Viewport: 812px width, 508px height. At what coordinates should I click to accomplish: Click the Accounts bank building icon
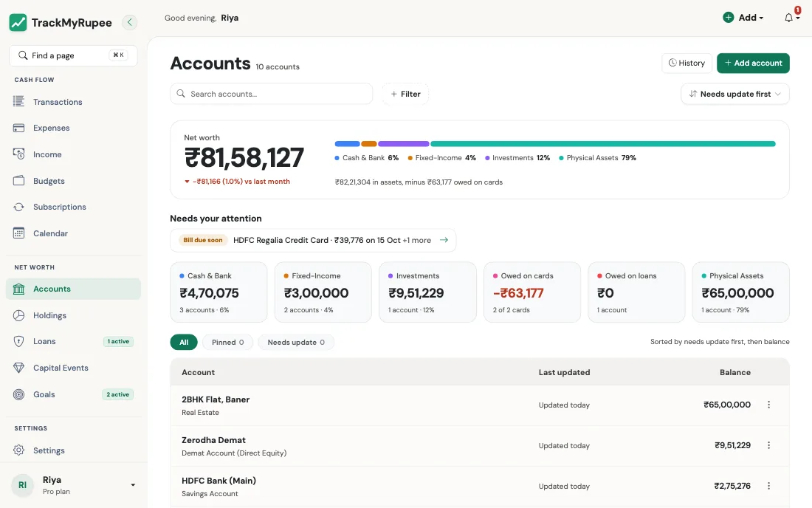18,289
